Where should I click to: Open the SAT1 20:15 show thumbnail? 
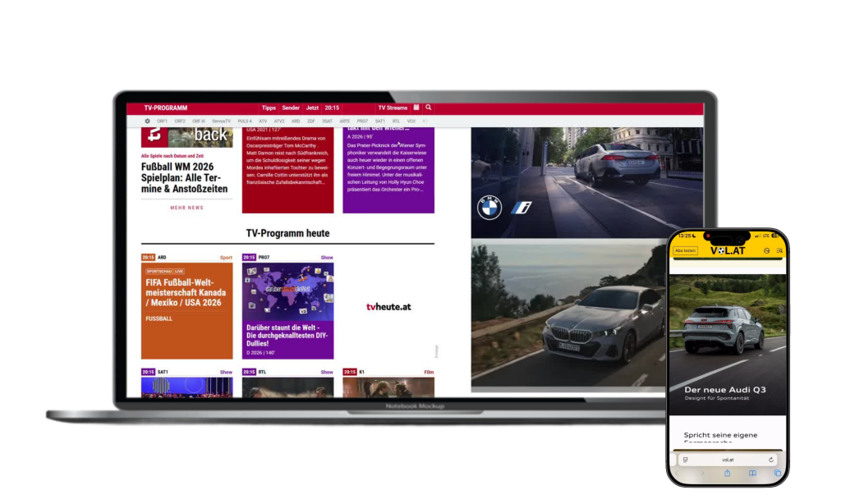[x=186, y=387]
